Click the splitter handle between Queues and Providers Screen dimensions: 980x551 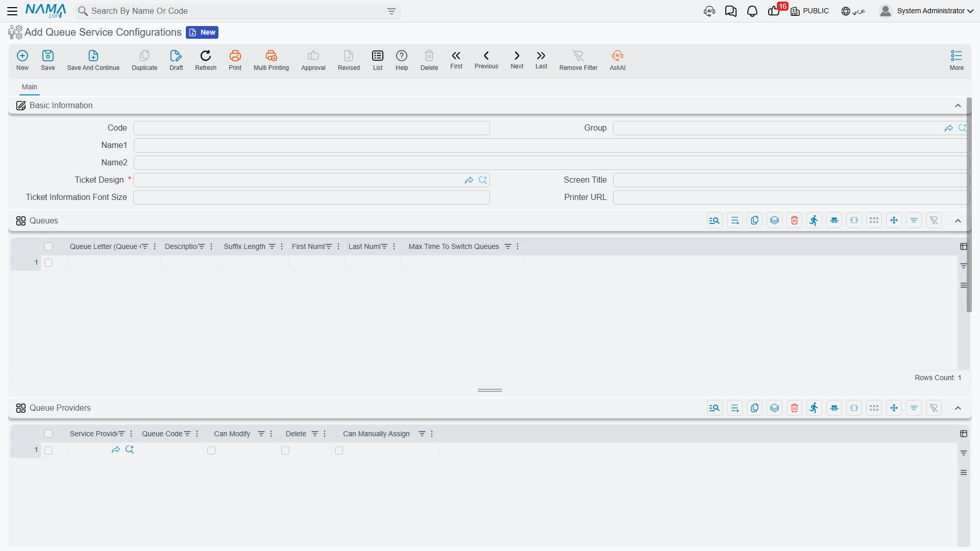pyautogui.click(x=490, y=390)
